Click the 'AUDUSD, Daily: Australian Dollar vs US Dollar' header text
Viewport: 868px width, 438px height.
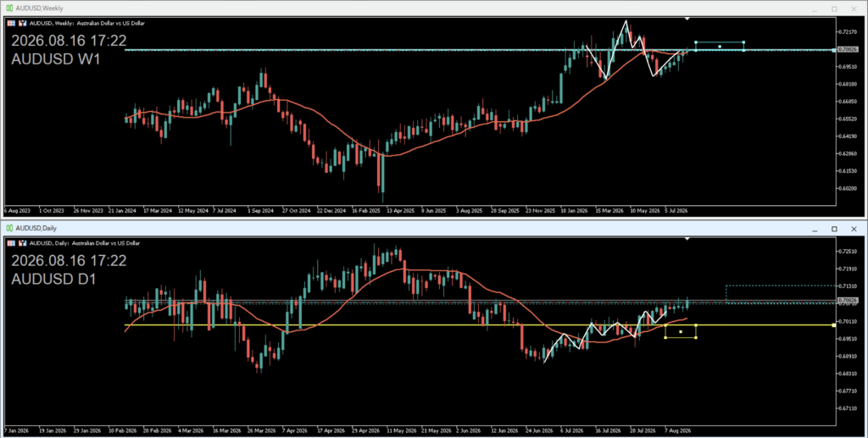85,243
